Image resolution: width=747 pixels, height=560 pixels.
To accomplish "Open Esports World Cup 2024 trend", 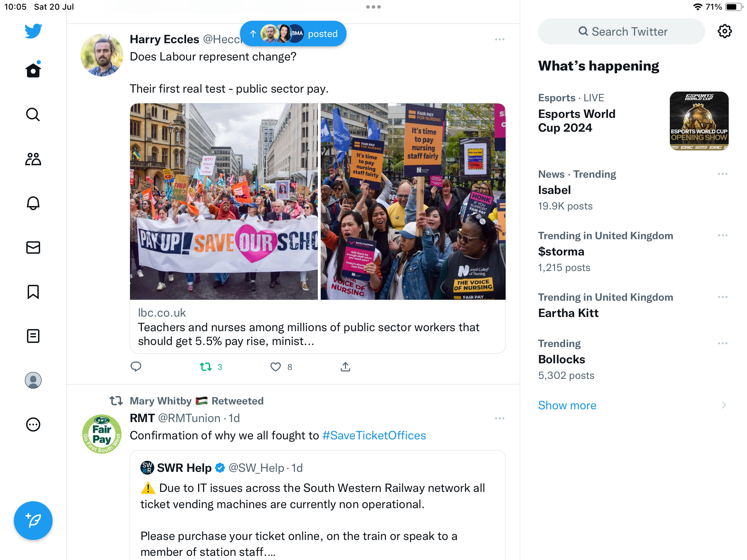I will (577, 121).
